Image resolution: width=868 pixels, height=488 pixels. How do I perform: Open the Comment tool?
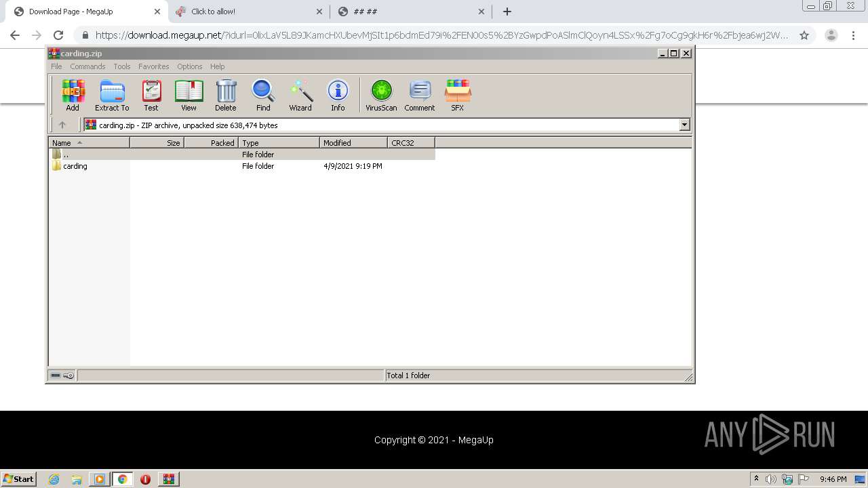(420, 95)
